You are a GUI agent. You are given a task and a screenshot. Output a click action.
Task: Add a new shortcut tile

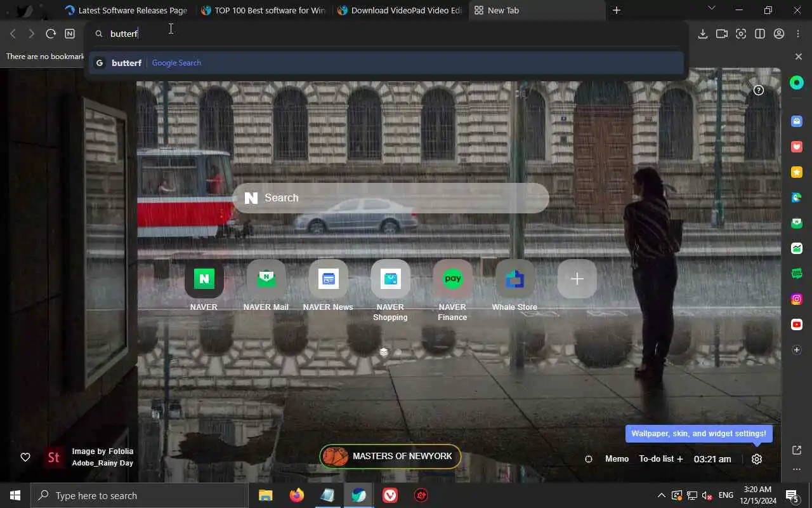click(577, 279)
